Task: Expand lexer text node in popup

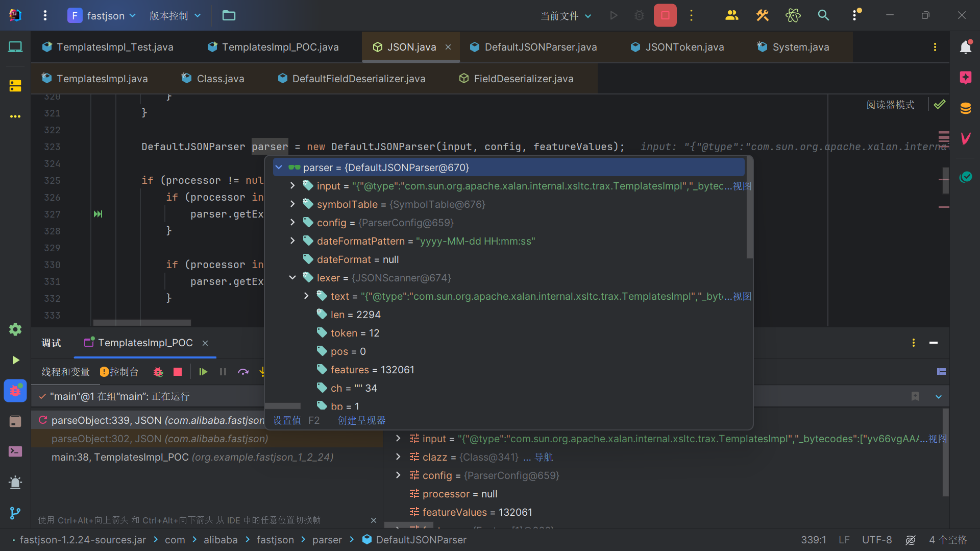Action: [306, 296]
